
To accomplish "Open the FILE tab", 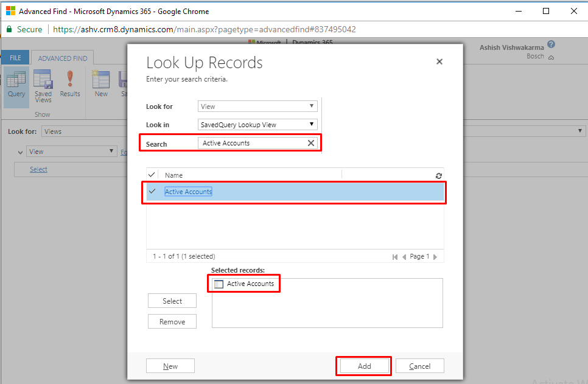I will coord(15,58).
